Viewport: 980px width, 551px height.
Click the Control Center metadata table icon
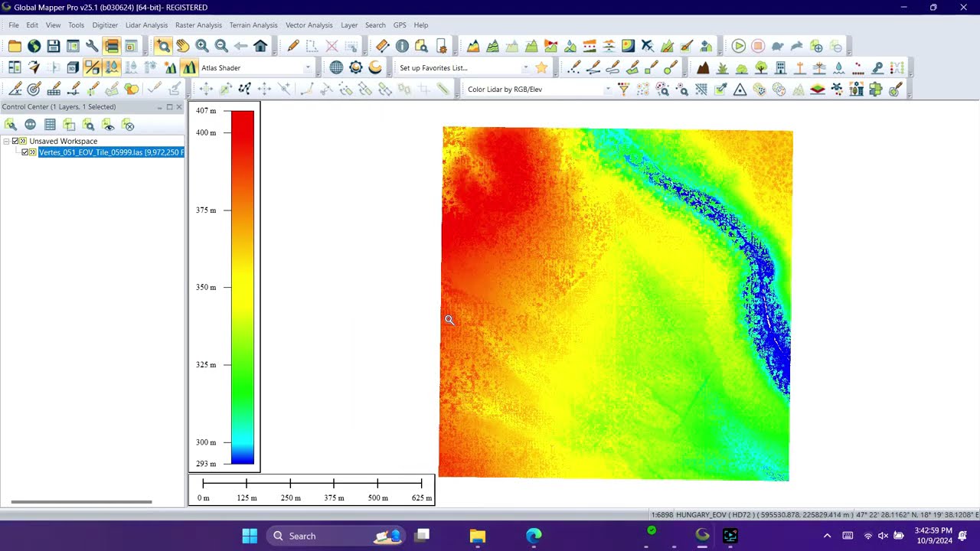(50, 125)
